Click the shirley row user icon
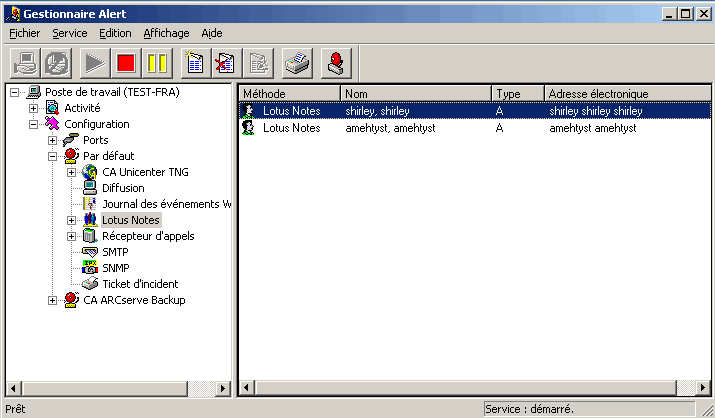The height and width of the screenshot is (418, 715). (248, 111)
